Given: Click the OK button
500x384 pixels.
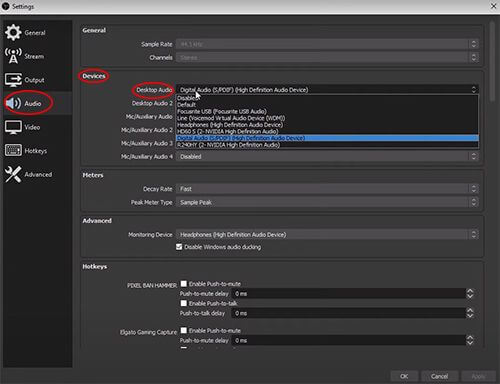Looking at the screenshot, I should 404,376.
